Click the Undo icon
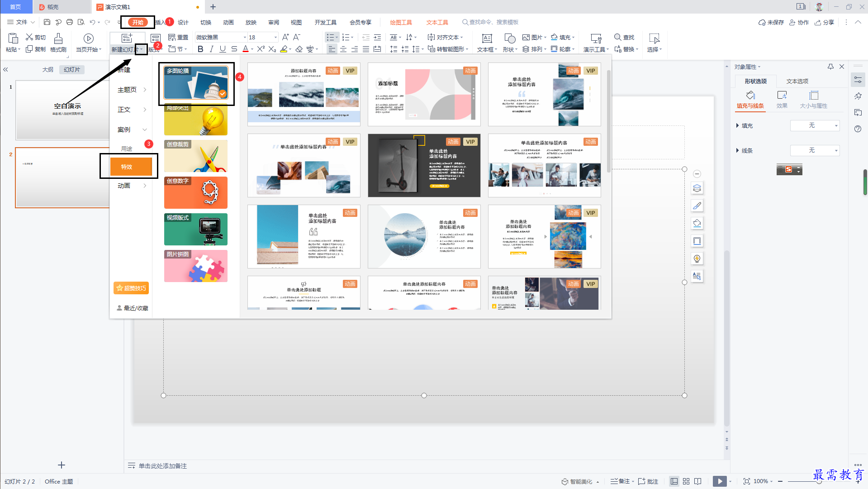Viewport: 868px width, 489px height. 92,22
